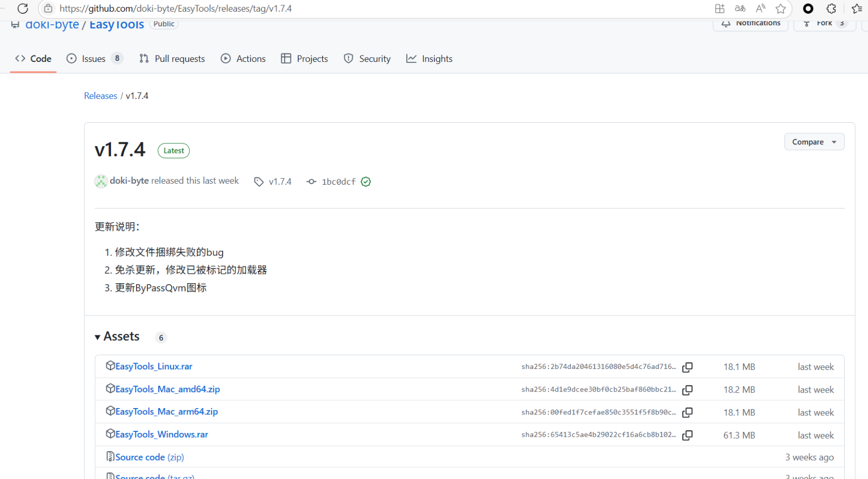
Task: Download EasyTools_Linux.rar
Action: (154, 366)
